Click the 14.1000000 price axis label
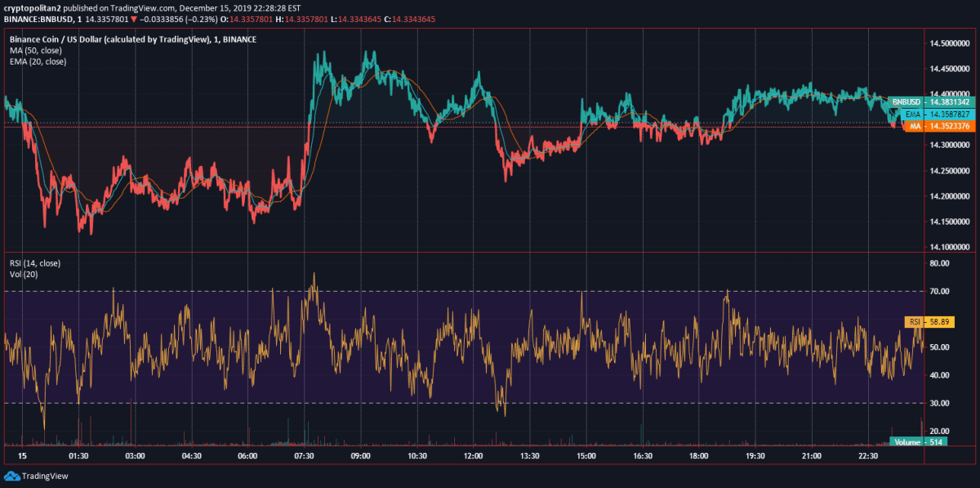 click(x=948, y=247)
